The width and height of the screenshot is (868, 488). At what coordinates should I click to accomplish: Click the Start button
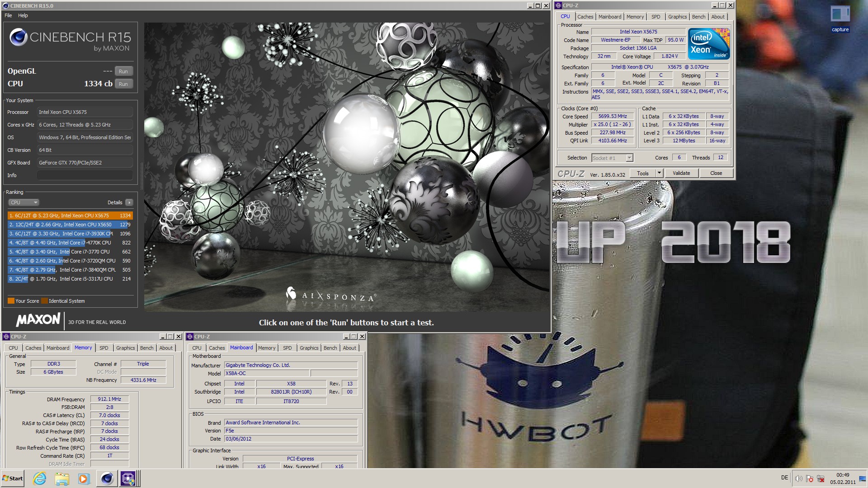(x=13, y=479)
